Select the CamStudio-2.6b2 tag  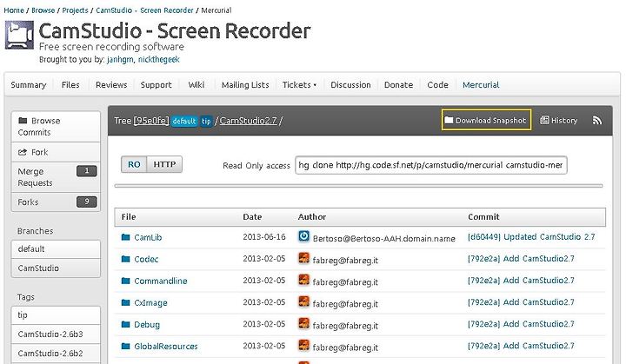tap(56, 354)
